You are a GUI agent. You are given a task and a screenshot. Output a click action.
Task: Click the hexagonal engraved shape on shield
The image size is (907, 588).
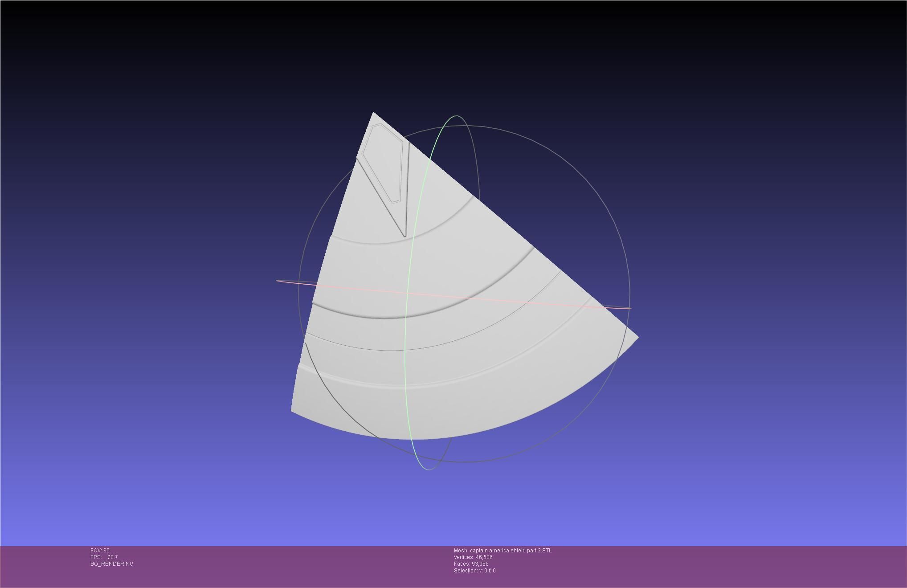(x=385, y=163)
